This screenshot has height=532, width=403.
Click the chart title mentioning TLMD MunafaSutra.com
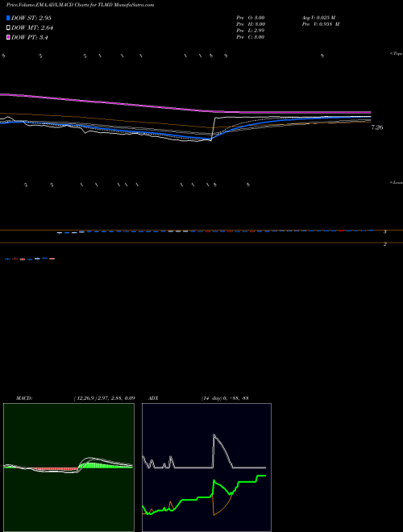80,5
